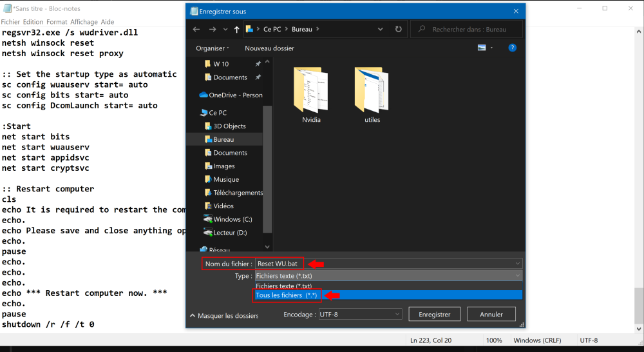The height and width of the screenshot is (352, 644).
Task: Click the Enregistrer button
Action: click(434, 314)
